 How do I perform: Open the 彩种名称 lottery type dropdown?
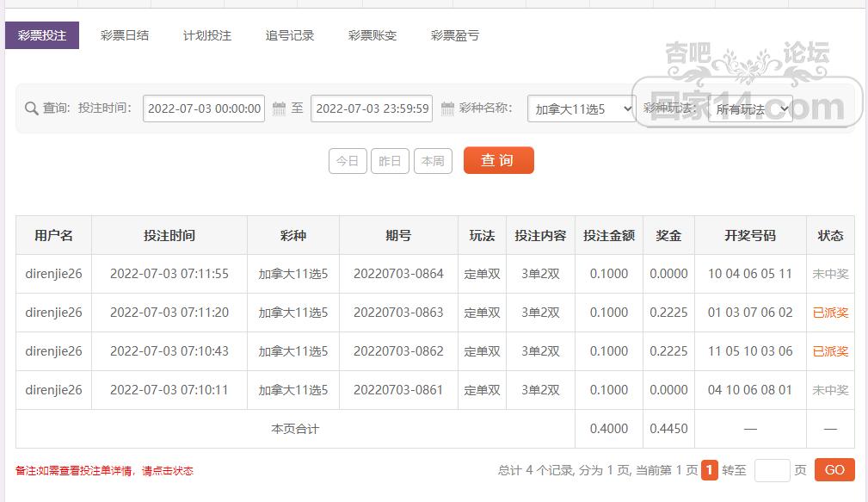pyautogui.click(x=581, y=109)
